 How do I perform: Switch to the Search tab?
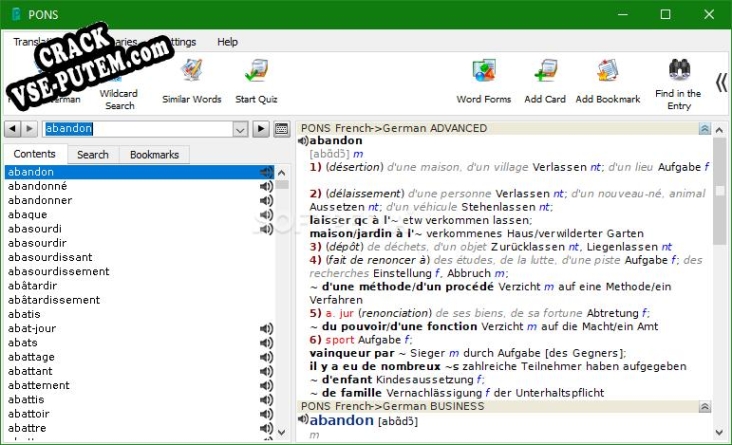point(93,155)
